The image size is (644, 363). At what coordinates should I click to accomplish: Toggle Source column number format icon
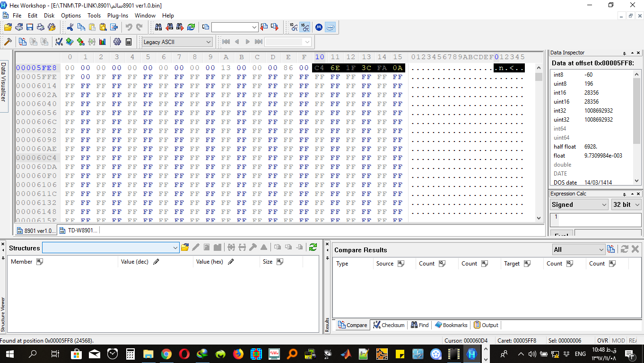pos(401,264)
